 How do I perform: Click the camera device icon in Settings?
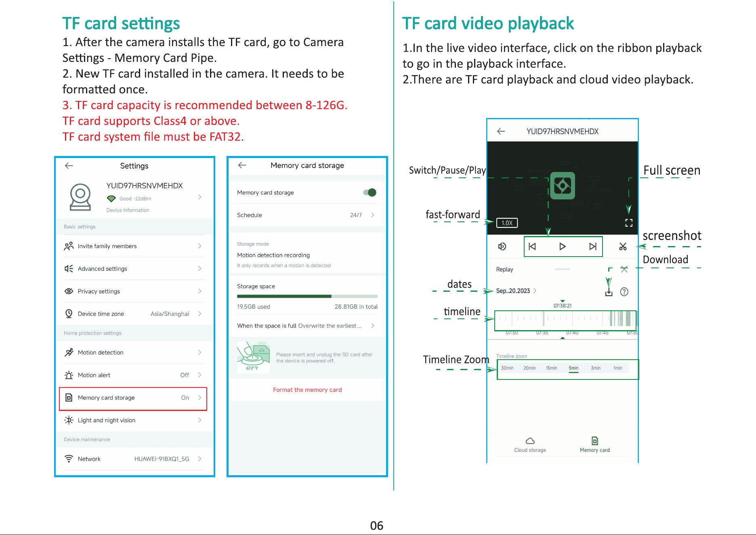(80, 197)
